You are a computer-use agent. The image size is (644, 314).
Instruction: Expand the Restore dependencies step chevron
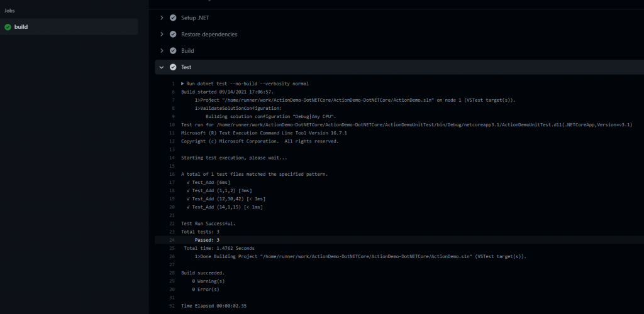click(x=162, y=34)
